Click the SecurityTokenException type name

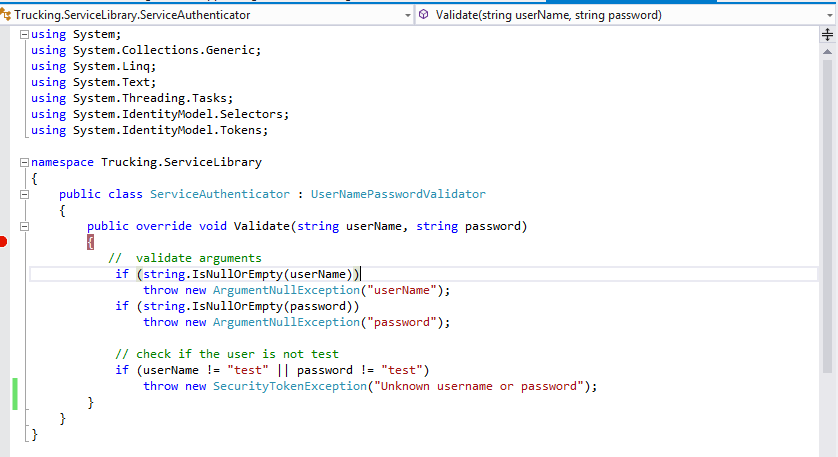(290, 386)
